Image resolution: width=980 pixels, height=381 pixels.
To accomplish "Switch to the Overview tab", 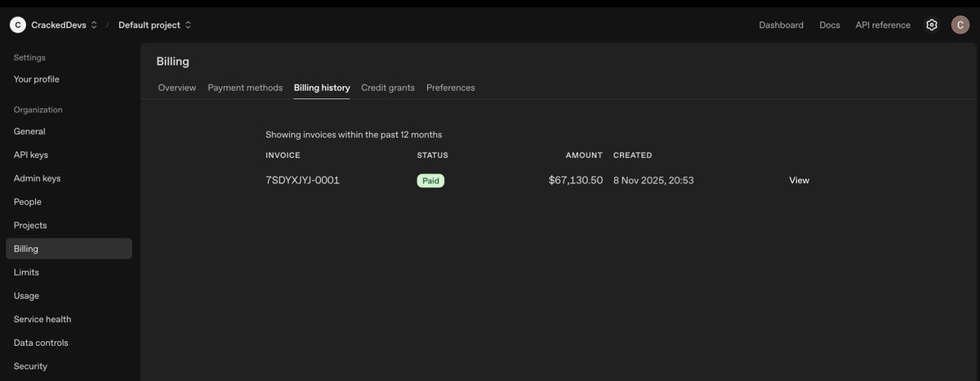I will point(177,87).
